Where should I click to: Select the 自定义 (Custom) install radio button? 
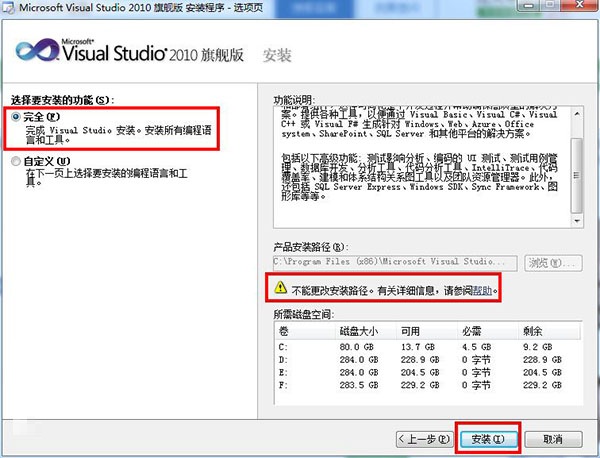click(16, 161)
